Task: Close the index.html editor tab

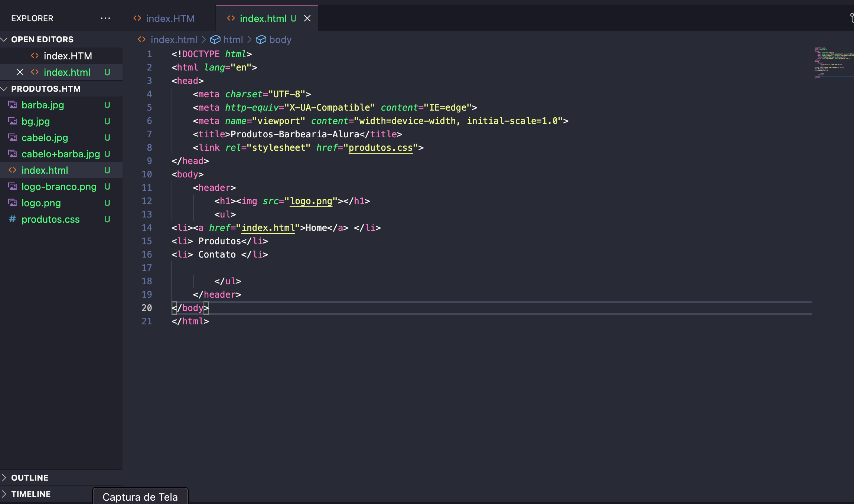Action: [x=307, y=18]
